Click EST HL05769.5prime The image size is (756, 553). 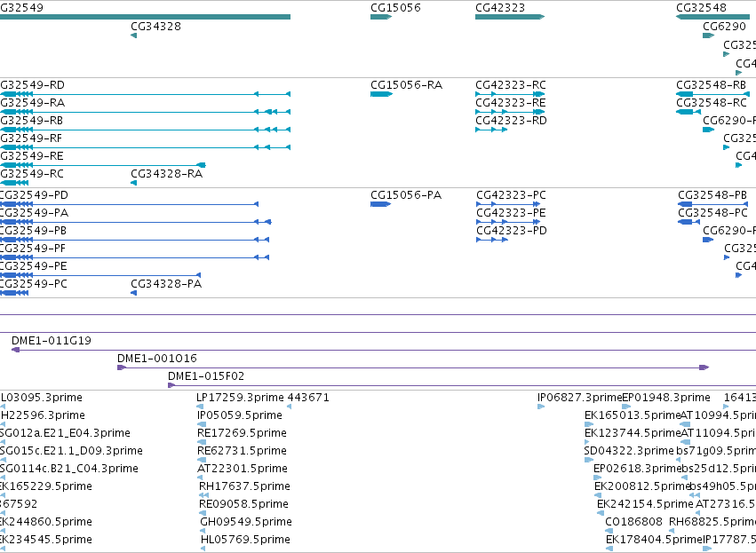tap(245, 540)
